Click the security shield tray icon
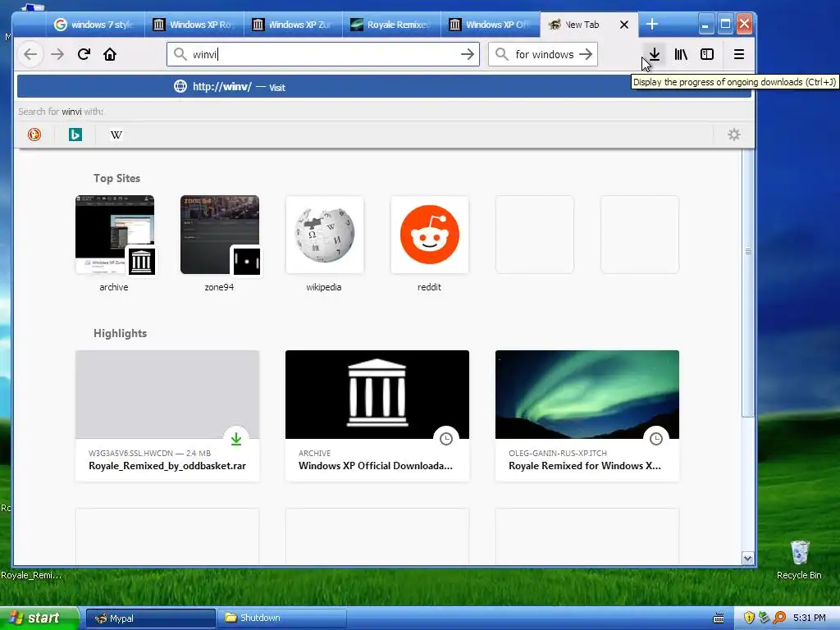 [x=749, y=618]
